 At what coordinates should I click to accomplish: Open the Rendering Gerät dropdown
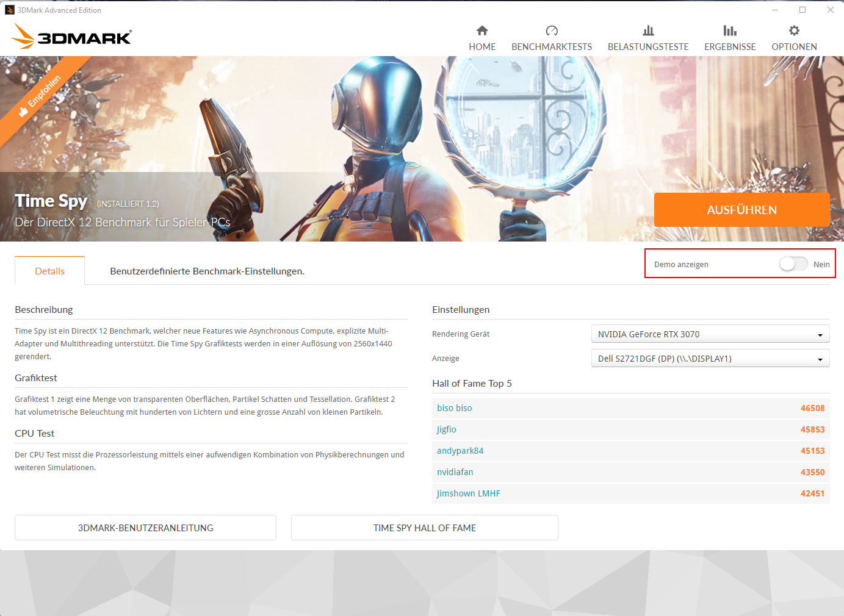[x=710, y=334]
